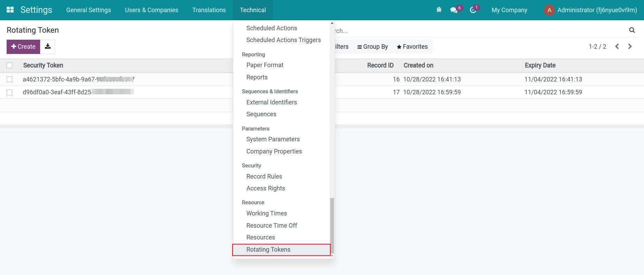Sort by Expiry Date column header
This screenshot has height=275, width=644.
tap(540, 65)
